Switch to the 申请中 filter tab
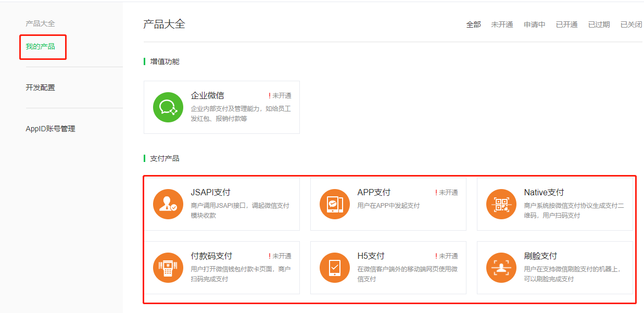644x313 pixels. 535,24
